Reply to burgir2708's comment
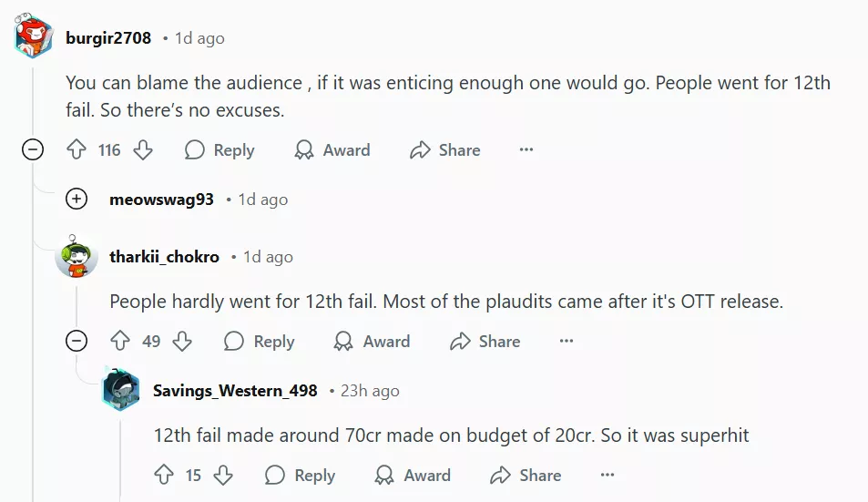This screenshot has height=502, width=868. (220, 150)
